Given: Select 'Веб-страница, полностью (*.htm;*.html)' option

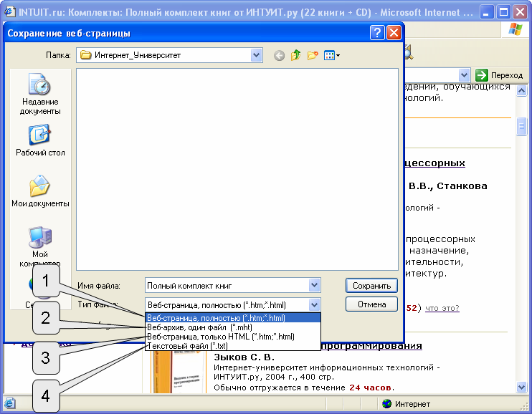Looking at the screenshot, I should pos(233,318).
